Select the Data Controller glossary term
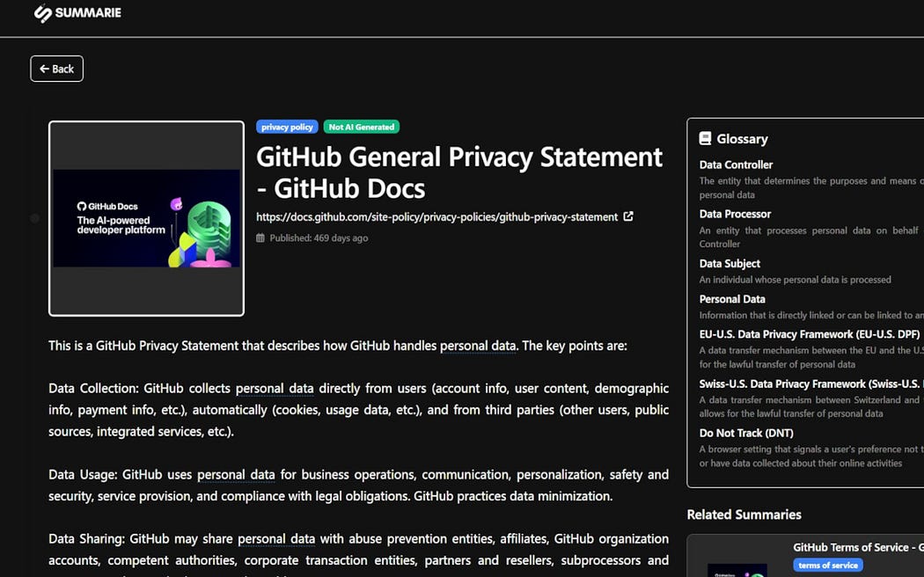 click(736, 164)
